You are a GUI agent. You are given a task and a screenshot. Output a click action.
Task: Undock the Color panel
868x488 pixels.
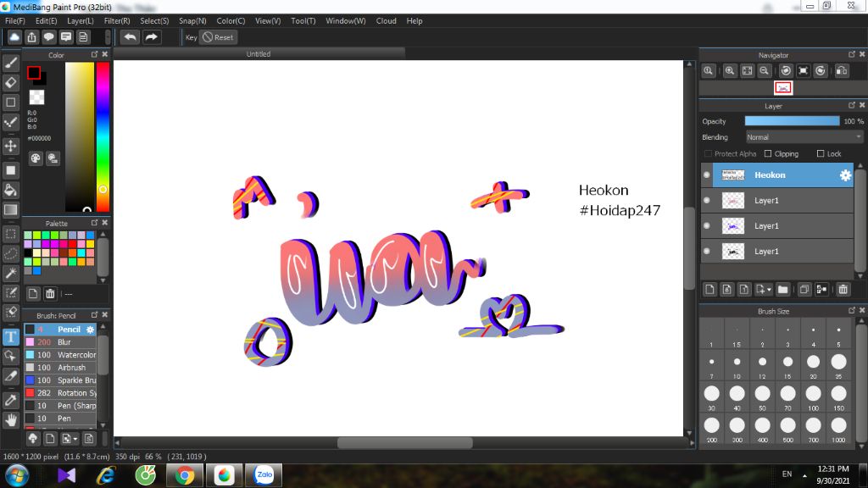point(95,54)
